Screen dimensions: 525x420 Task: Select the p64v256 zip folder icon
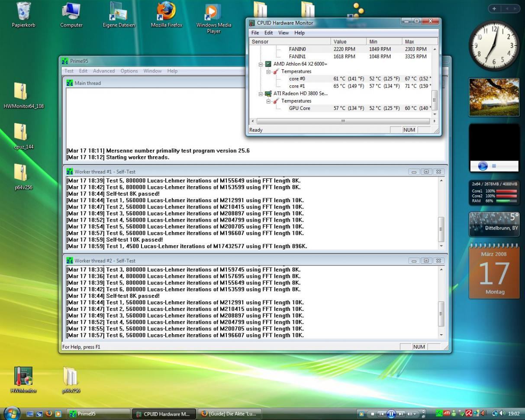pos(23,177)
